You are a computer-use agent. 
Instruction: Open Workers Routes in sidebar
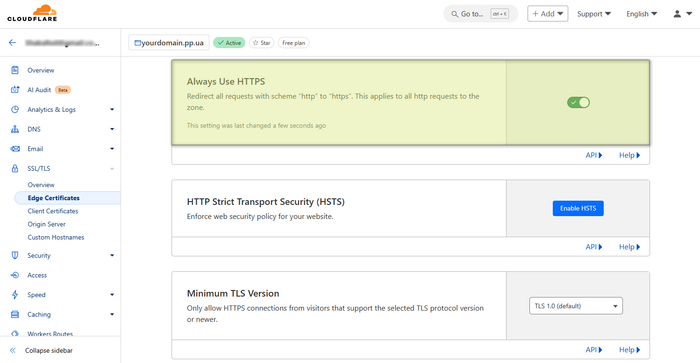pos(50,334)
